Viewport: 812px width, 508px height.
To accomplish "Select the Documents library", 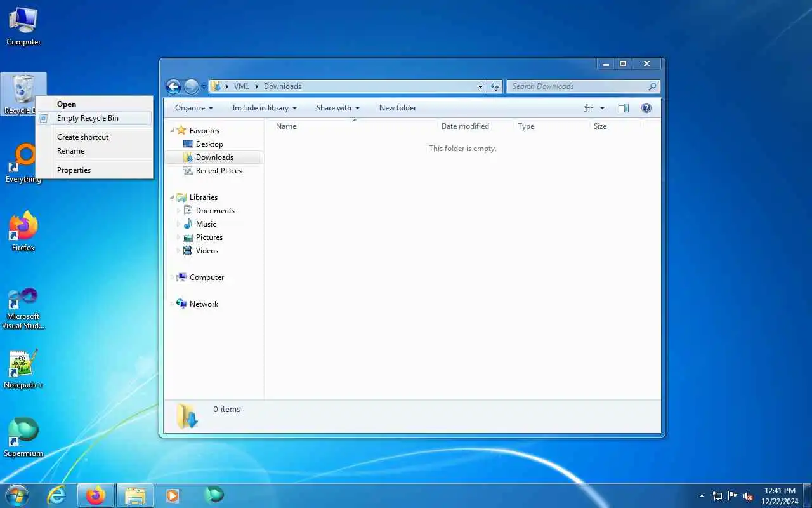I will click(x=215, y=211).
